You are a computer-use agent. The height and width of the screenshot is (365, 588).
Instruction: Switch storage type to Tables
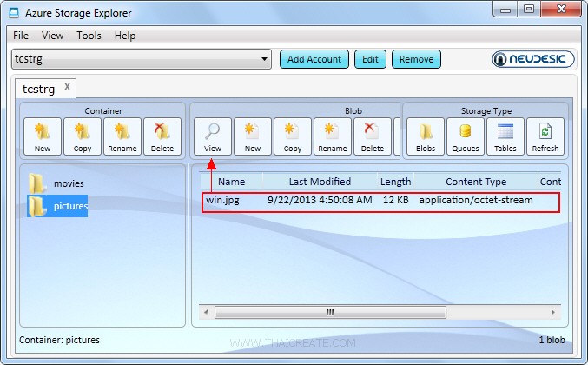(505, 136)
